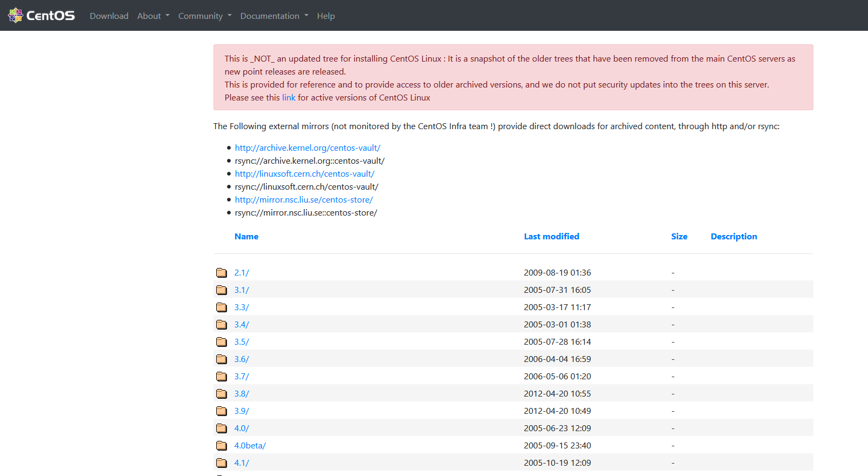Click folder icon beside 4.0/
This screenshot has height=476, width=868.
click(222, 428)
